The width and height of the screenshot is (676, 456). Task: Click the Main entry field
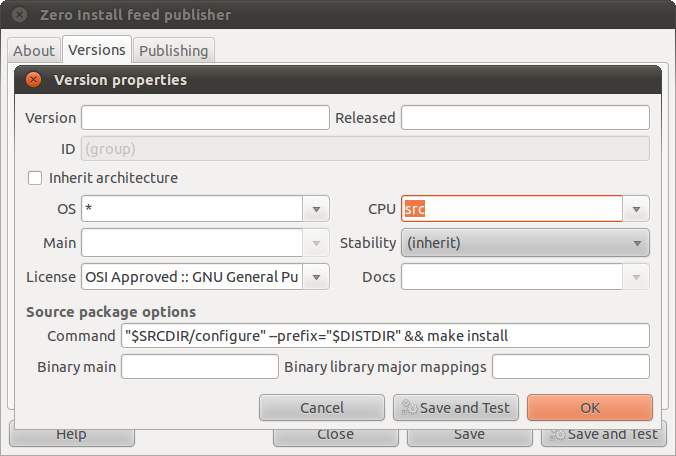192,243
